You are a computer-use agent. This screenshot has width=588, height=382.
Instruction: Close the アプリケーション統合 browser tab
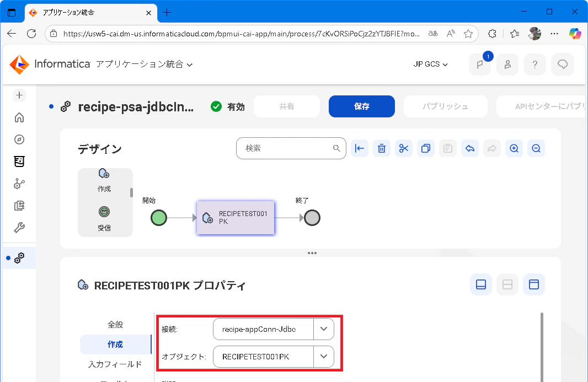[148, 13]
